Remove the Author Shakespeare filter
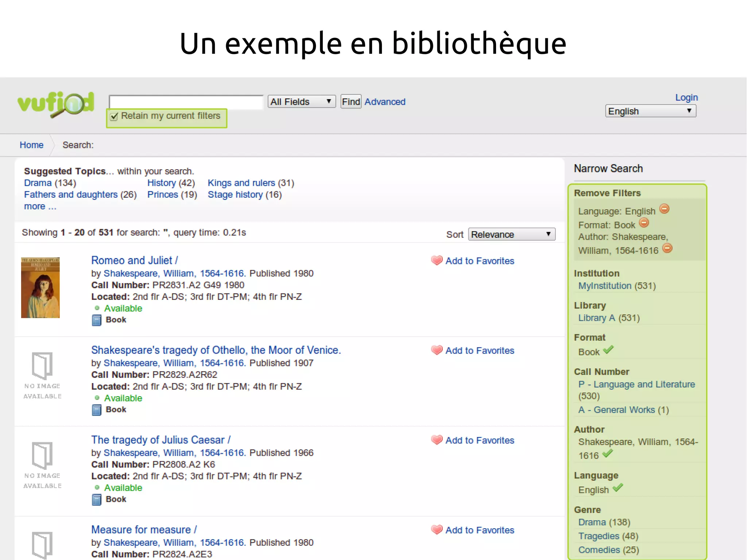 click(x=667, y=248)
